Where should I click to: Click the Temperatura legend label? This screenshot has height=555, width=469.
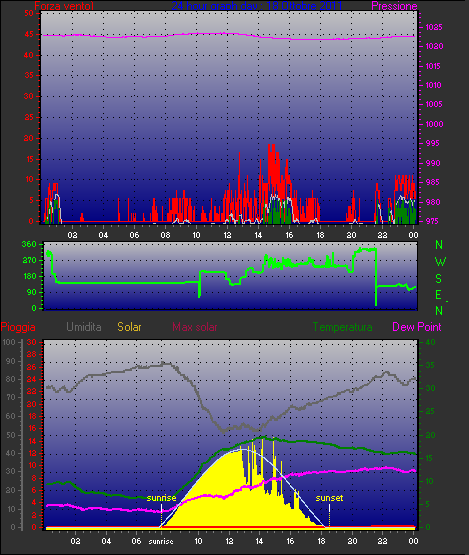tap(342, 327)
